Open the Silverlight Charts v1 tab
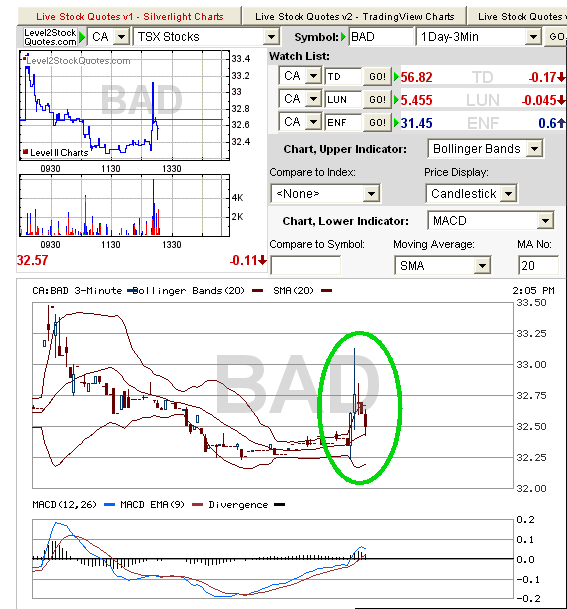This screenshot has height=609, width=567. (x=129, y=17)
